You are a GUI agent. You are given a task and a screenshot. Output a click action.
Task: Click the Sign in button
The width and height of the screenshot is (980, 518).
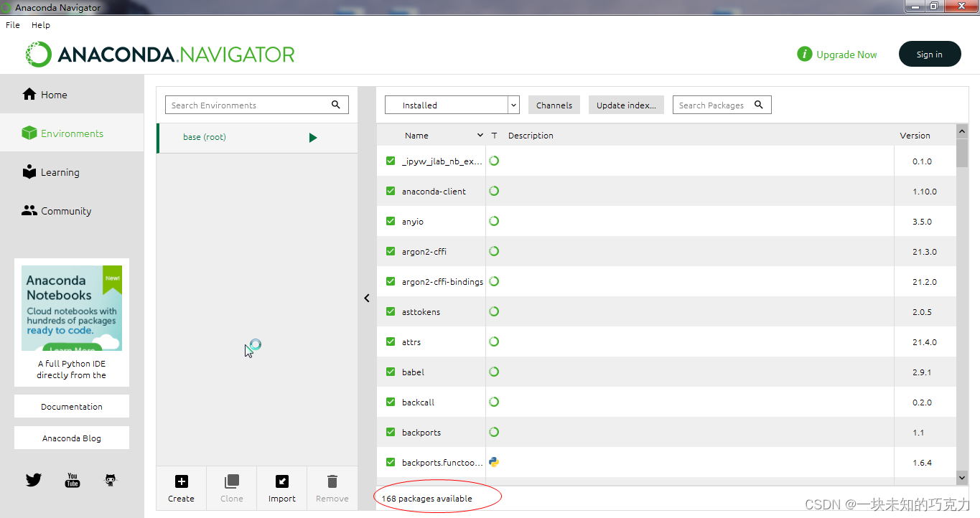pyautogui.click(x=930, y=55)
